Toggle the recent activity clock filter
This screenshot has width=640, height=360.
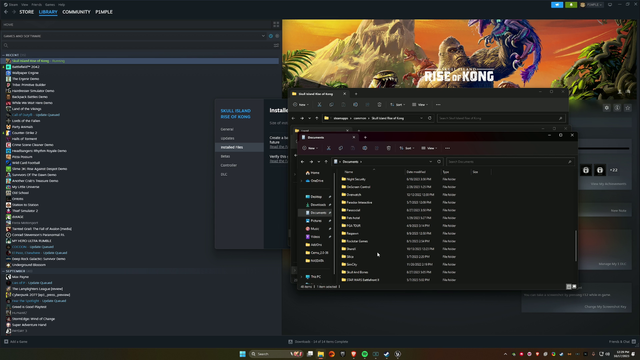(271, 36)
